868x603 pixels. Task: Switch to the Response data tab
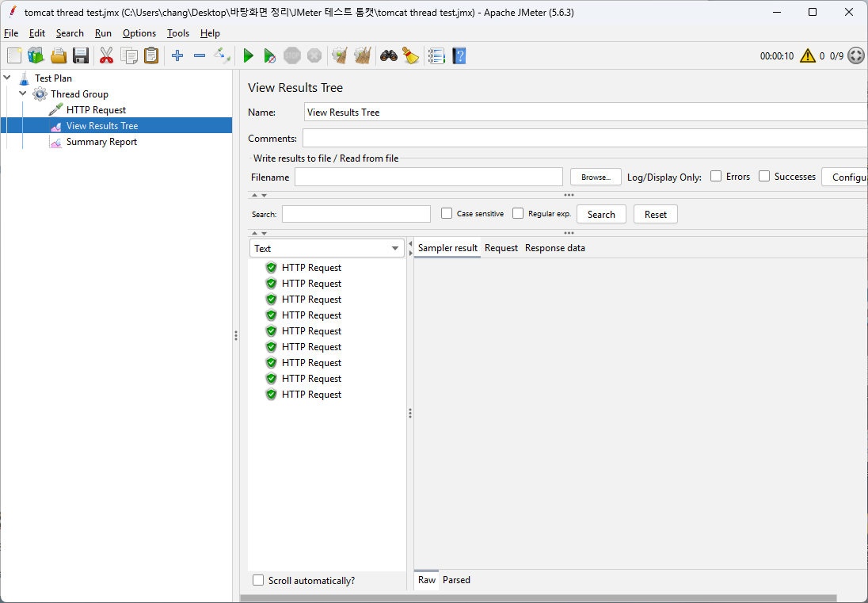tap(554, 248)
